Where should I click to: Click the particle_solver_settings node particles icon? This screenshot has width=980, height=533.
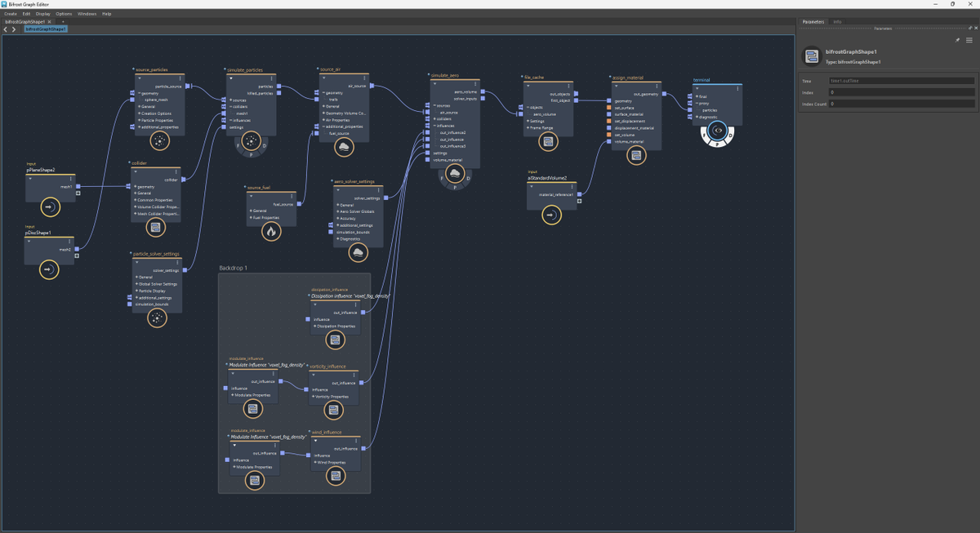(157, 318)
